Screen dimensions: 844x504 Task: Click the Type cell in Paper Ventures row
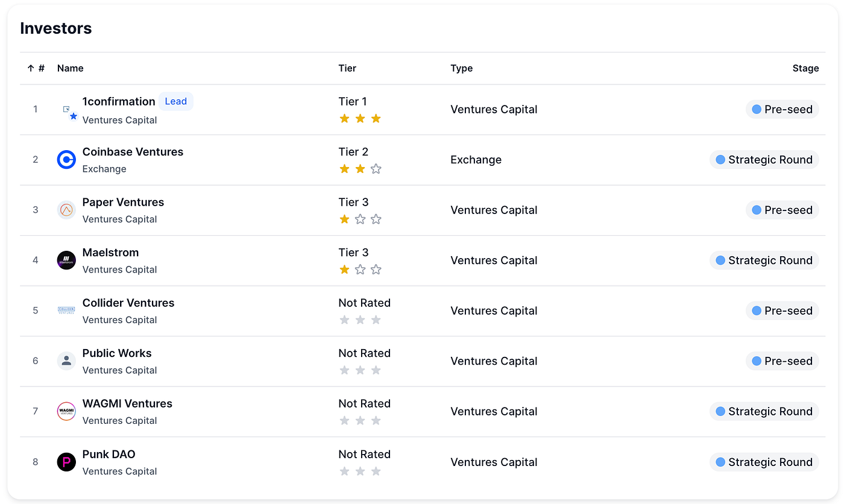(494, 210)
